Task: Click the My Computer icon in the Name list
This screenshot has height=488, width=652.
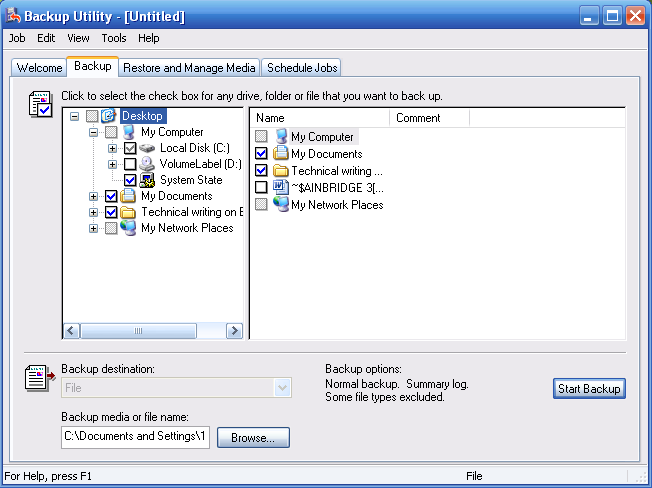Action: point(281,136)
